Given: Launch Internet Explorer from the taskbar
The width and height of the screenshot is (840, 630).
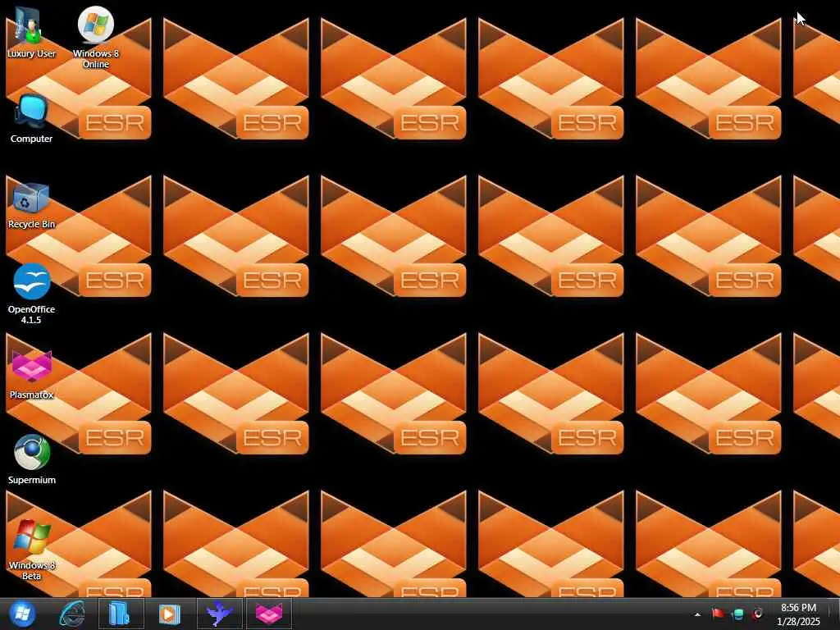Looking at the screenshot, I should [72, 614].
